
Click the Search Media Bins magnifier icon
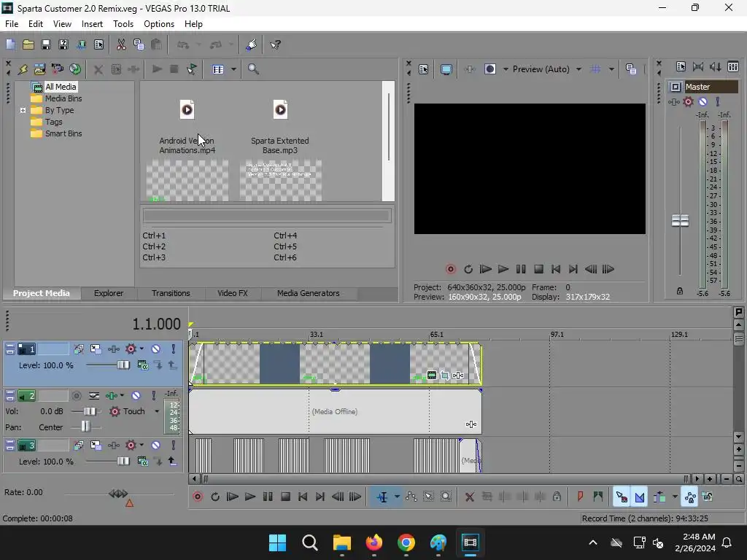[x=253, y=69]
